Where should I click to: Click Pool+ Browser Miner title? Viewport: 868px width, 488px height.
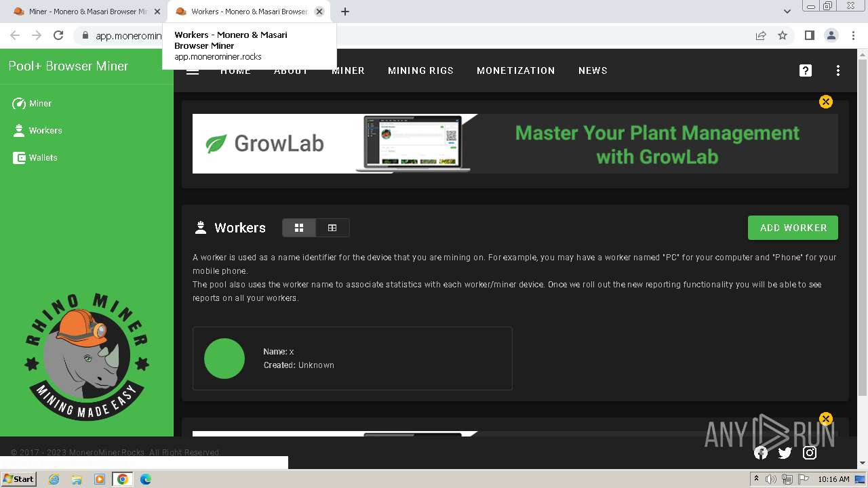coord(68,66)
